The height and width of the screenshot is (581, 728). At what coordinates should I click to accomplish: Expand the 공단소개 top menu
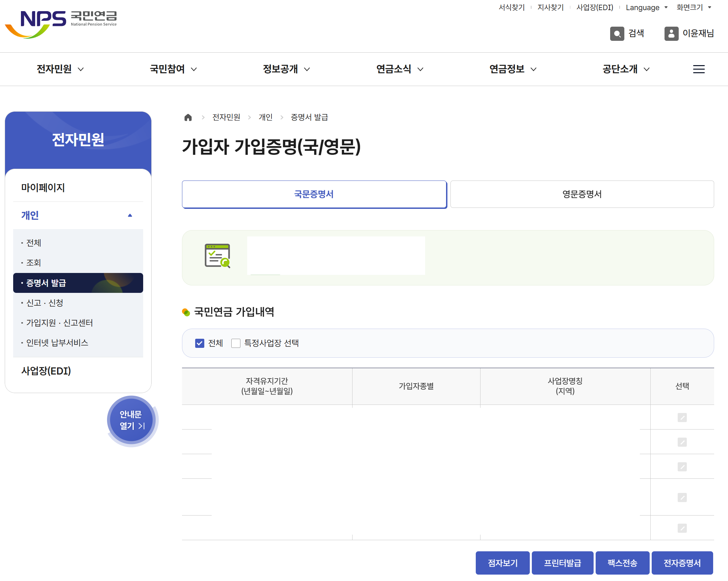(626, 69)
